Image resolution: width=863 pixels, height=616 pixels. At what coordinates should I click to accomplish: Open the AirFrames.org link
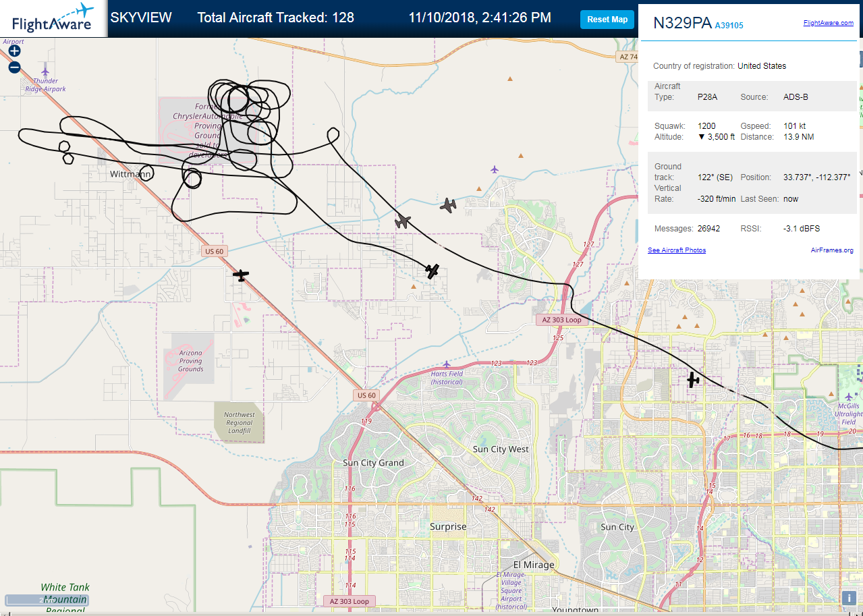point(832,250)
